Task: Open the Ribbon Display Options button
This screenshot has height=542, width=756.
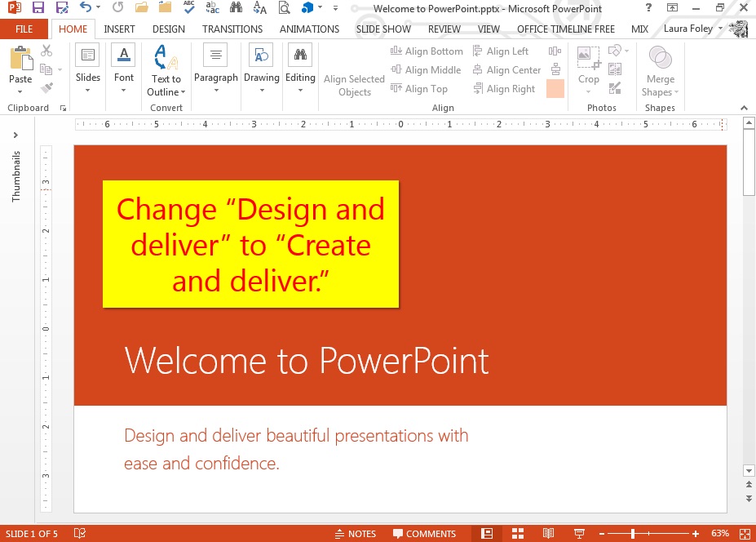Action: (x=672, y=7)
